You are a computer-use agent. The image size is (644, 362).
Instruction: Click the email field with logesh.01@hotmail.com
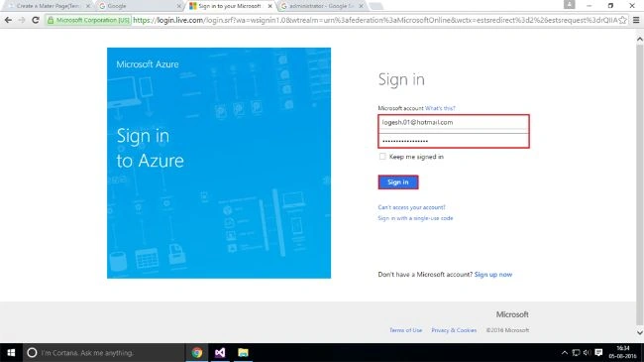(x=454, y=122)
